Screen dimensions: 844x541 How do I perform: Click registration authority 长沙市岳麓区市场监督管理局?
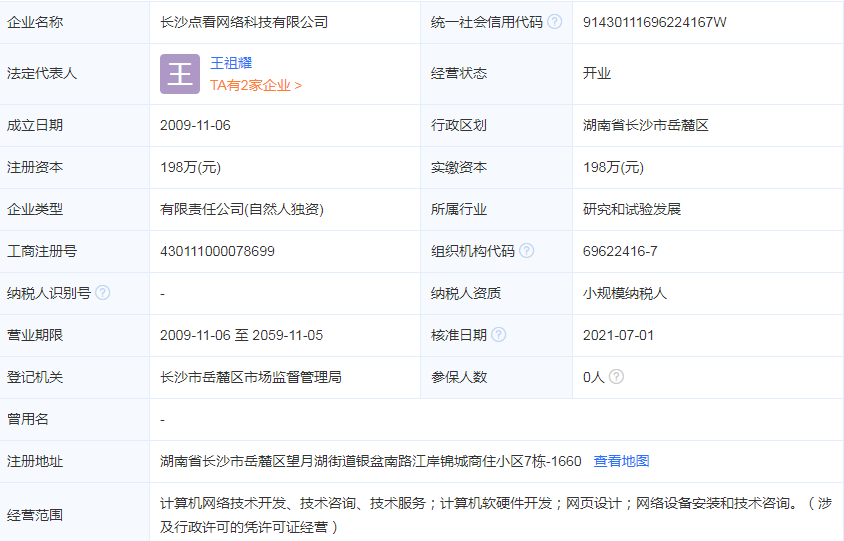[x=251, y=377]
